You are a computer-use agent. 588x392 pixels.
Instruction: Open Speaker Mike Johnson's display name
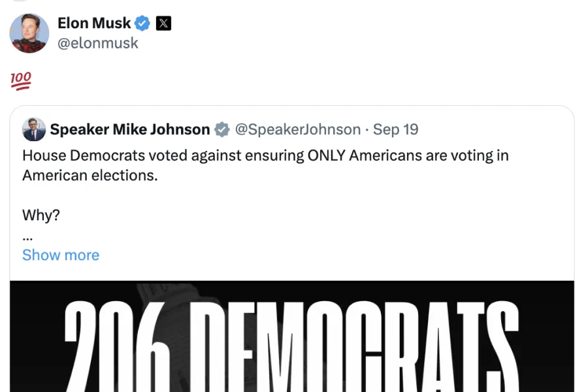click(x=131, y=129)
